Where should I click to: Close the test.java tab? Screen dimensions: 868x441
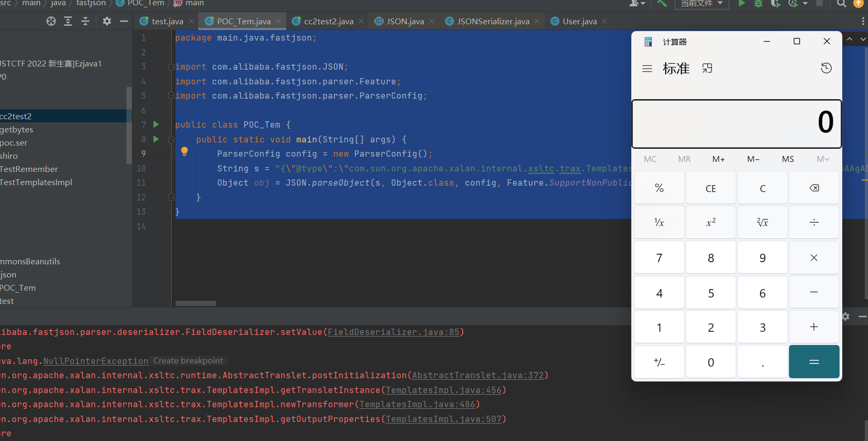tap(191, 21)
